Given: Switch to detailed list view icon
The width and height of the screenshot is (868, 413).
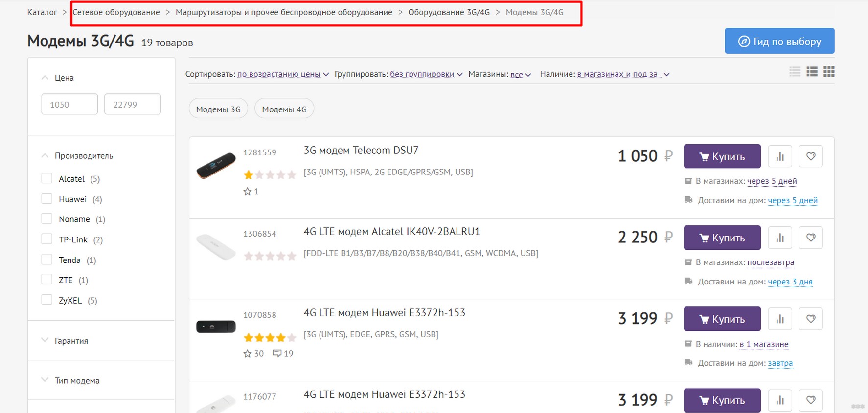Looking at the screenshot, I should pos(812,72).
